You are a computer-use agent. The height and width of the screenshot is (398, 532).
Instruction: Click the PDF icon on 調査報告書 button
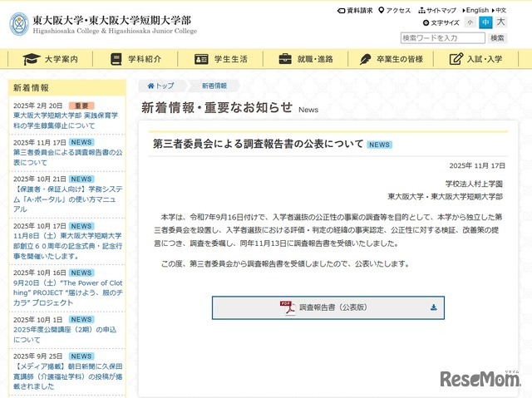tap(288, 307)
